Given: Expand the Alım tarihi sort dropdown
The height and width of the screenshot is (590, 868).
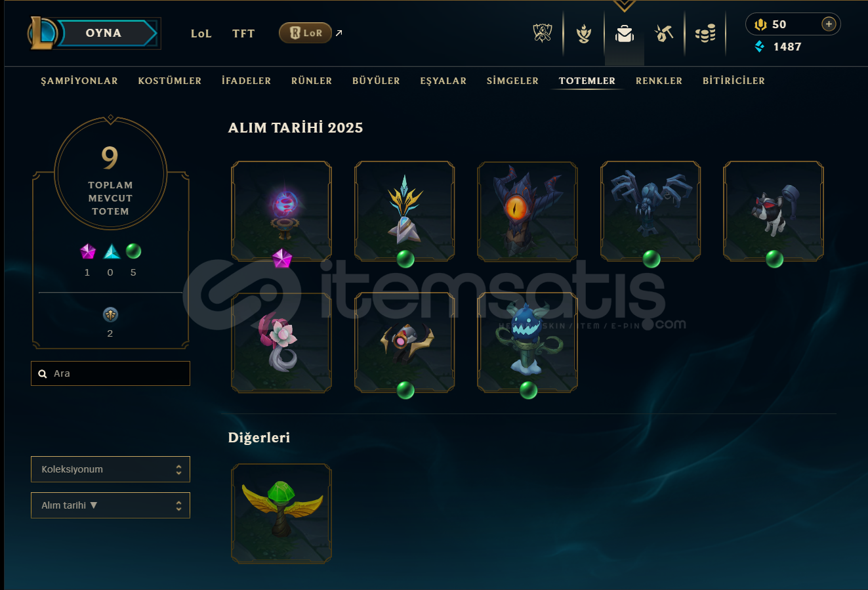Looking at the screenshot, I should click(110, 505).
